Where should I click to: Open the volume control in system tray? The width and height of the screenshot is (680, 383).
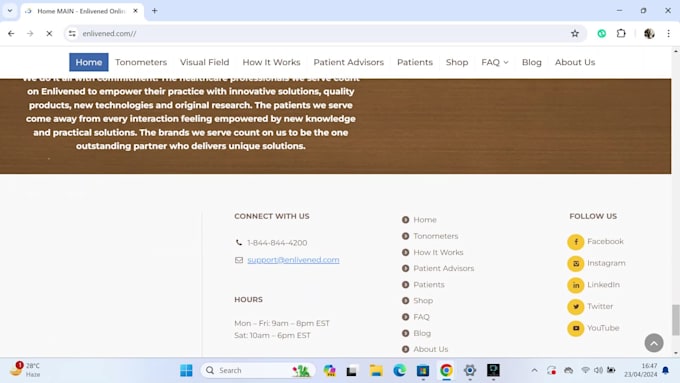(598, 370)
